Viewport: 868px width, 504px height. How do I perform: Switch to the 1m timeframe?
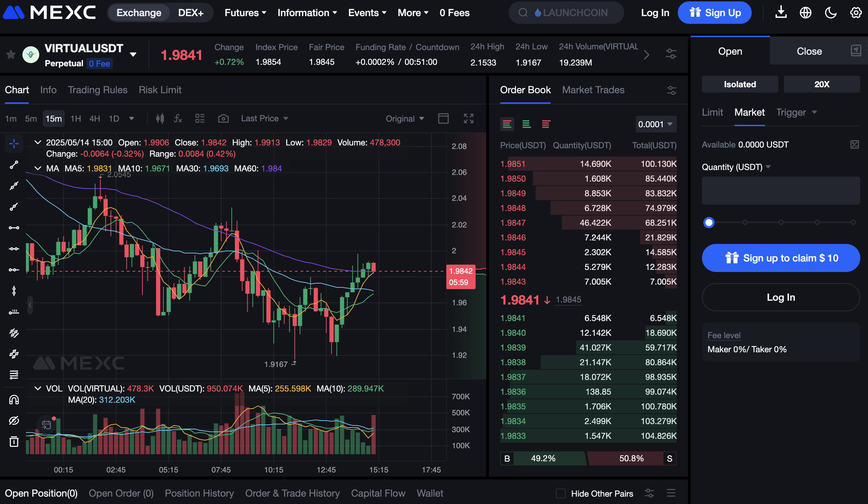(11, 118)
